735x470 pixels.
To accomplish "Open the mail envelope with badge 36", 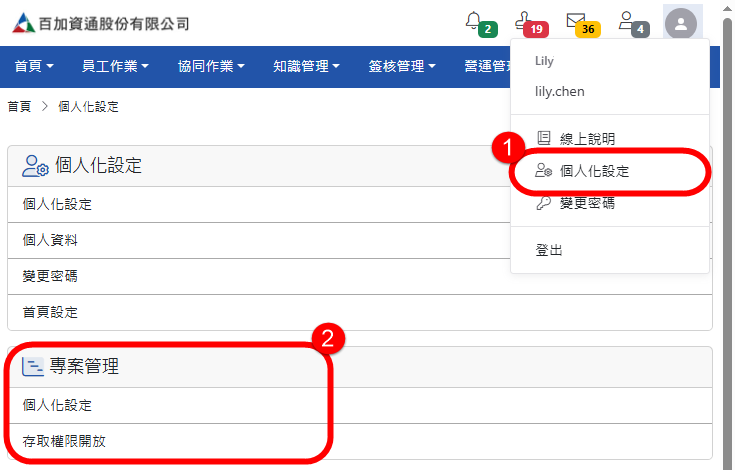I will coord(583,24).
